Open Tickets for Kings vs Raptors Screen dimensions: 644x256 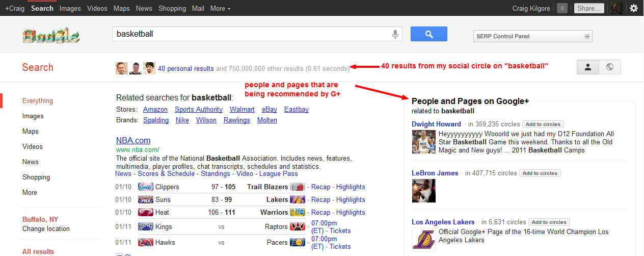pyautogui.click(x=340, y=231)
